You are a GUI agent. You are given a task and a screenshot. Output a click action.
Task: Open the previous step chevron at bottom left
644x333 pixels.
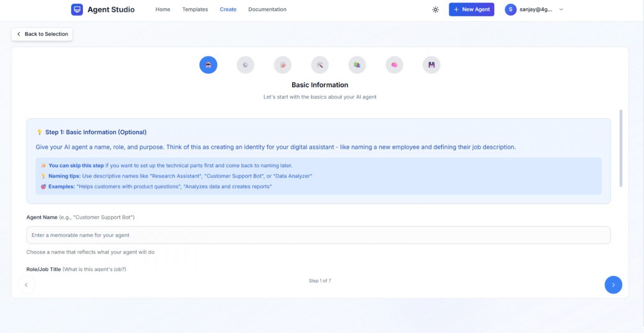(x=26, y=284)
